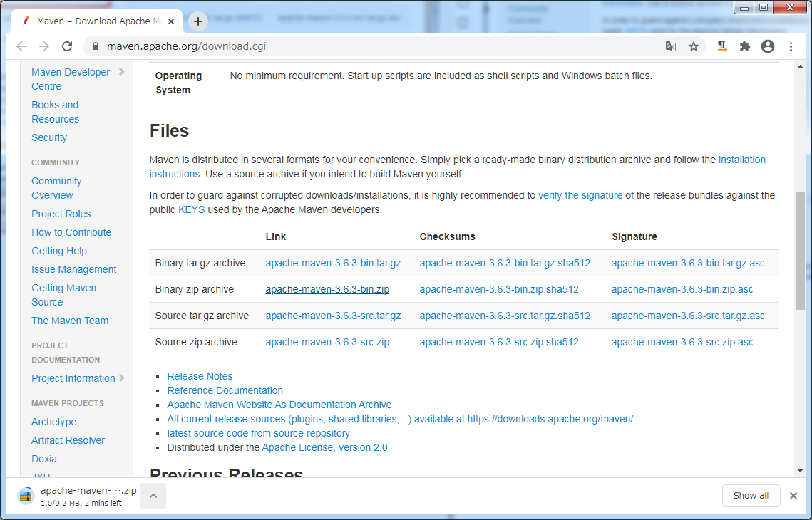This screenshot has width=812, height=520.
Task: Click the Binary zip archive row label
Action: 194,290
